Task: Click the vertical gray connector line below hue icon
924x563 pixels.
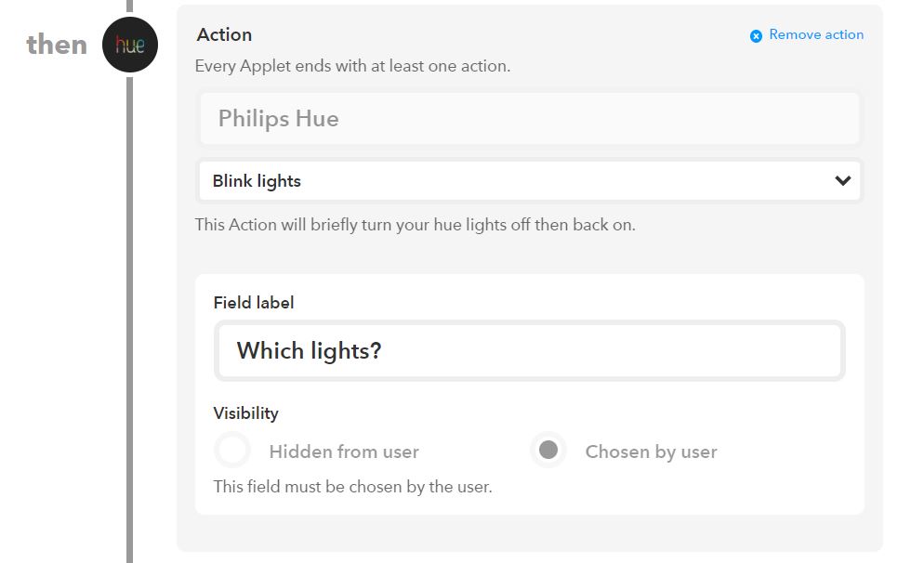Action: [x=129, y=318]
